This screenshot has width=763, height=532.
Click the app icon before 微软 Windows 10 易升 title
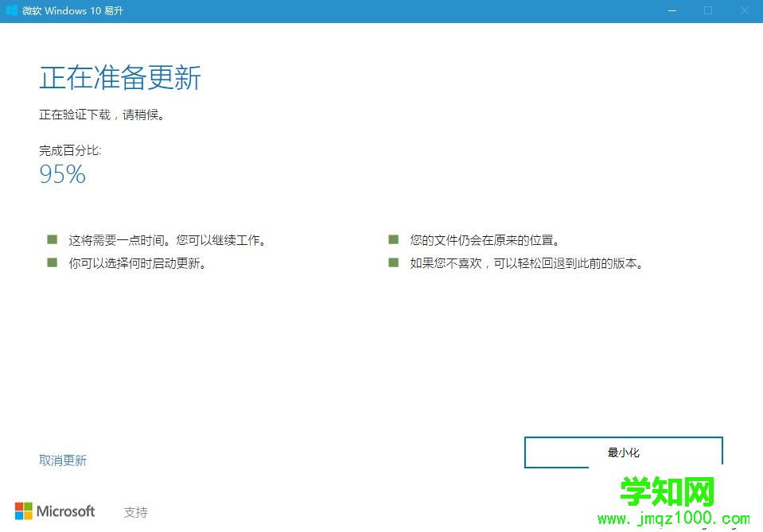[11, 10]
